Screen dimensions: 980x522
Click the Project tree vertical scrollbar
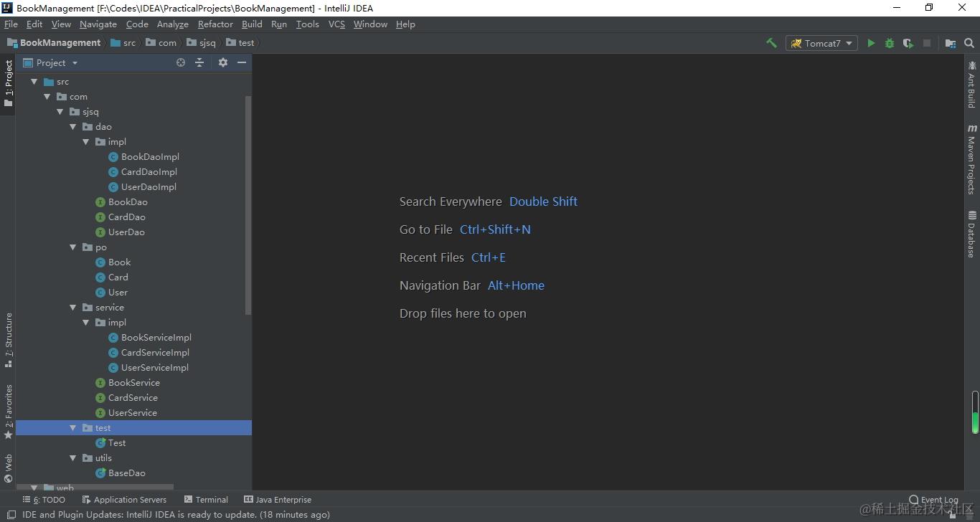(248, 205)
